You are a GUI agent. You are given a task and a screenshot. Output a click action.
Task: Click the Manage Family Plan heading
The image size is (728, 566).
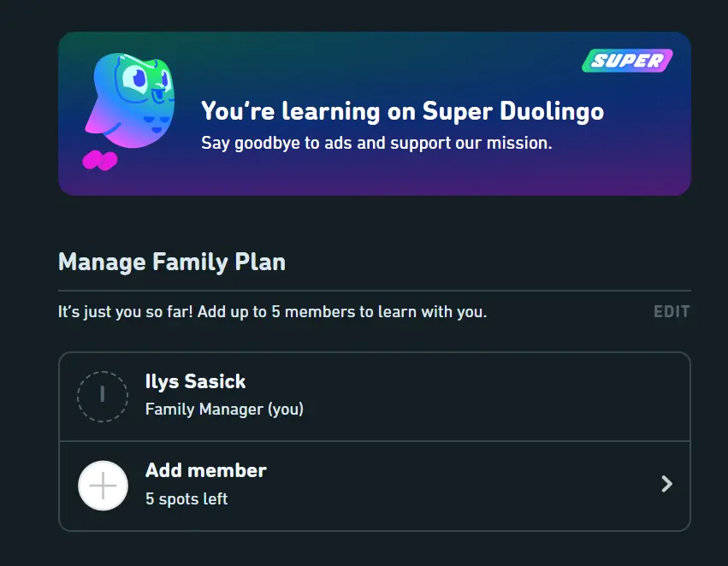coord(172,262)
